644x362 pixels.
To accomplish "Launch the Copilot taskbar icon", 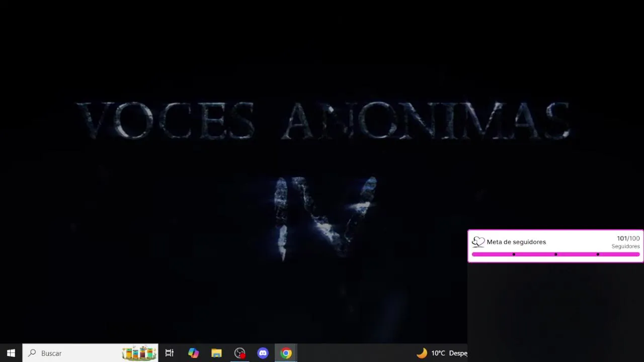I will pos(193,353).
